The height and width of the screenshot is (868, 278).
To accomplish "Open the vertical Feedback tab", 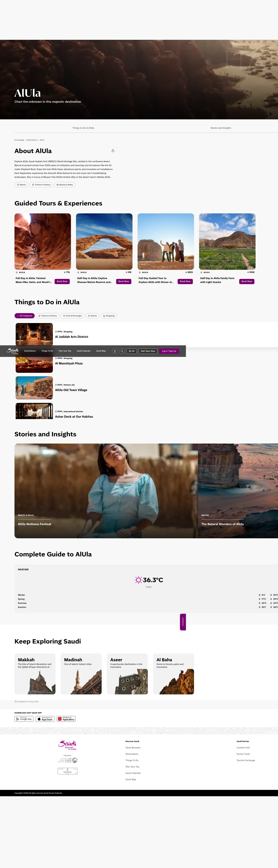I will point(183,622).
